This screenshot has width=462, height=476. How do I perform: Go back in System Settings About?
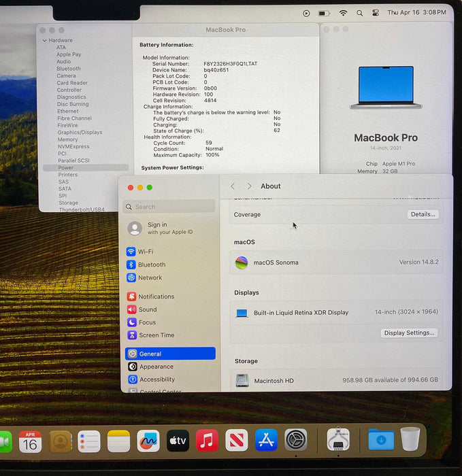[233, 186]
